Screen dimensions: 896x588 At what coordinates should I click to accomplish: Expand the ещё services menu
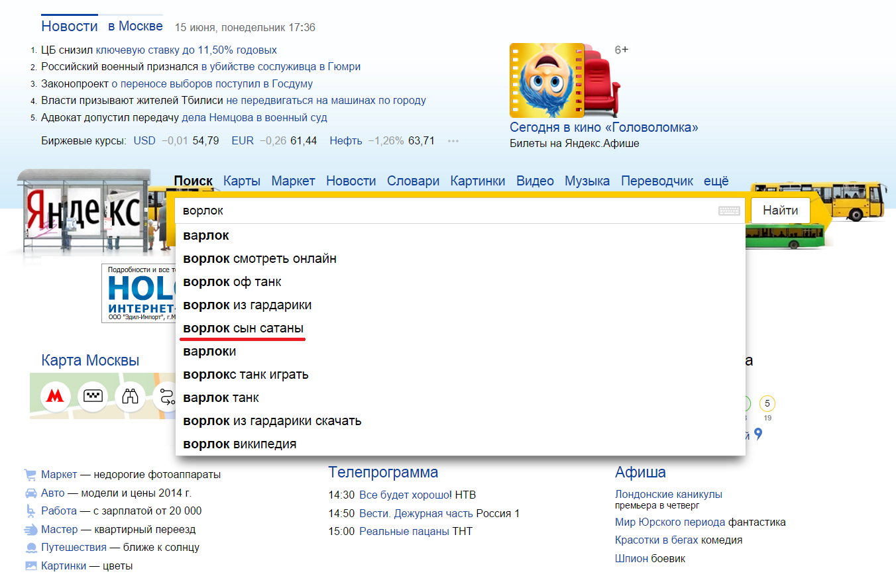point(716,181)
